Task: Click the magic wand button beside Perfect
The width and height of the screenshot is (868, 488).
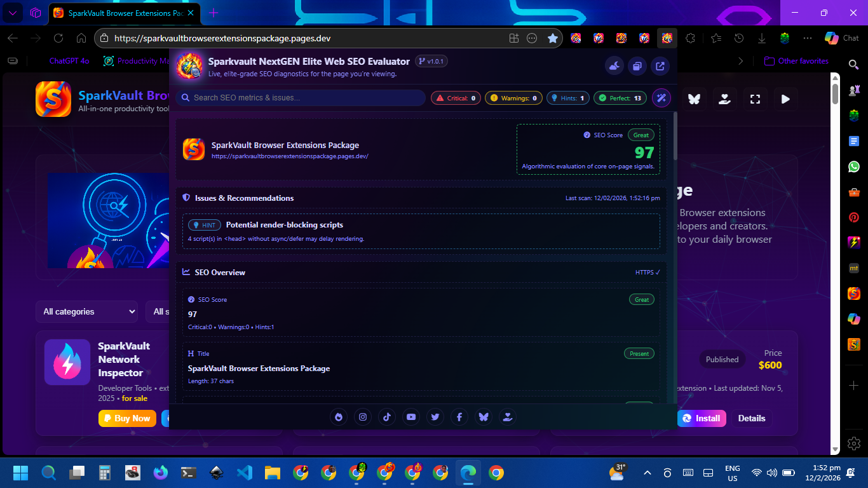Action: point(661,98)
